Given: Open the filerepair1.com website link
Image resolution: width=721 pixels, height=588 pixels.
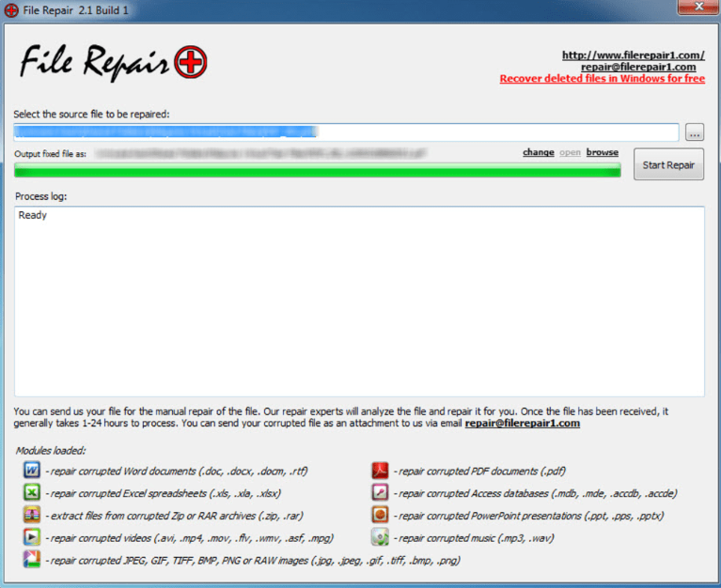Looking at the screenshot, I should (634, 55).
